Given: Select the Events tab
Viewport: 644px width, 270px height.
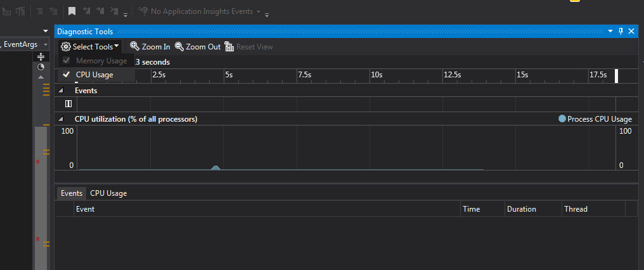Looking at the screenshot, I should (72, 193).
